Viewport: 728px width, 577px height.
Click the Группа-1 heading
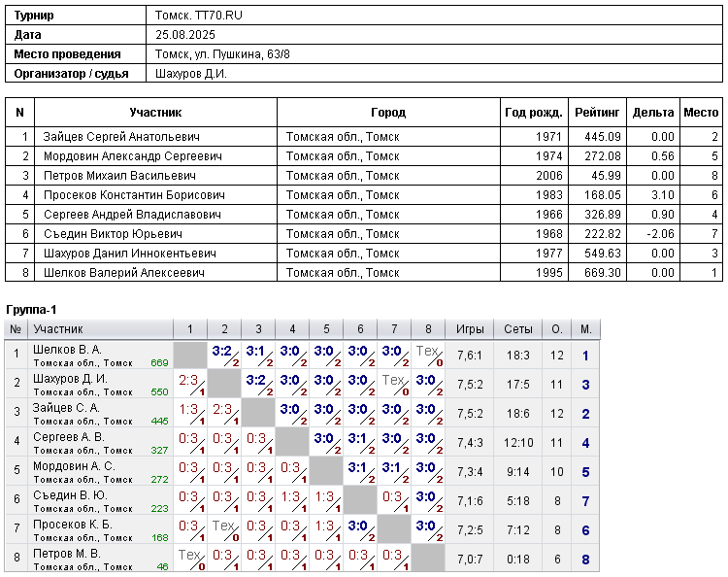(x=31, y=309)
